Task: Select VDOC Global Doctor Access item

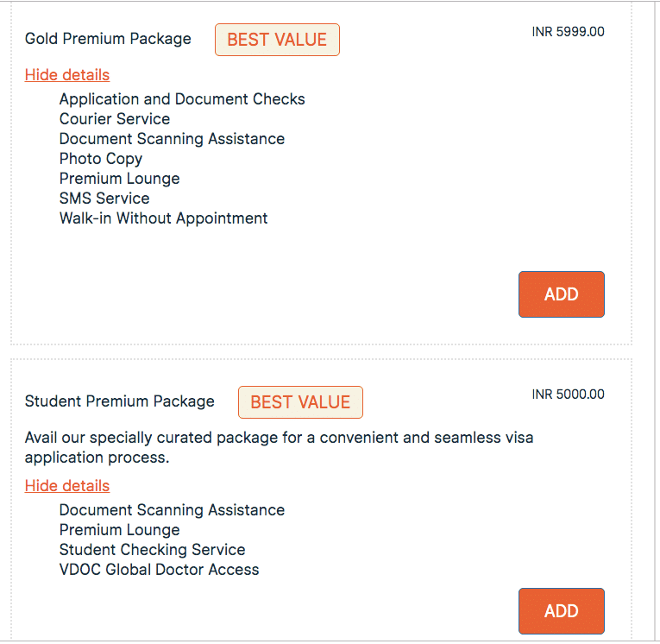Action: click(x=159, y=570)
